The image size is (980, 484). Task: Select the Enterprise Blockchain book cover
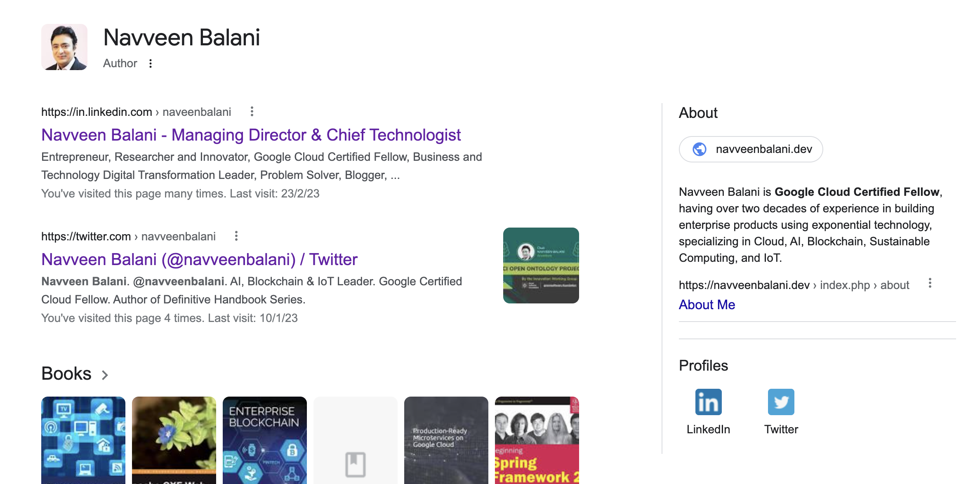(264, 440)
